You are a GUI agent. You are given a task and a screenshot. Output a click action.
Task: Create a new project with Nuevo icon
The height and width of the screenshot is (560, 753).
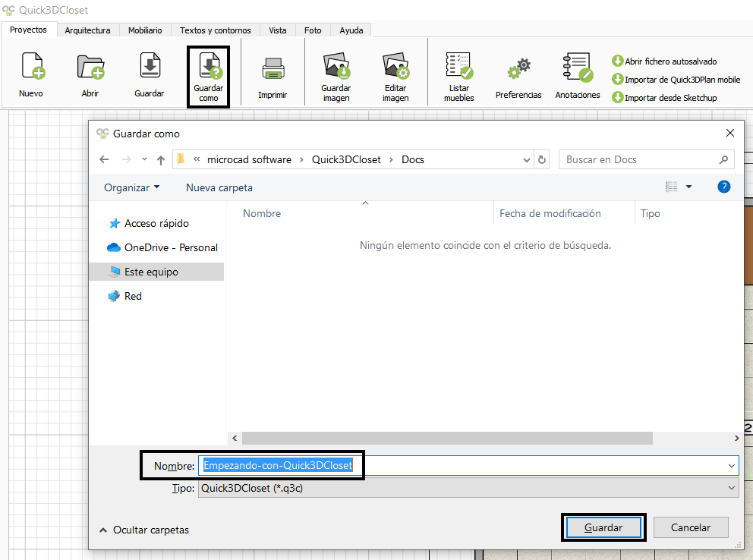click(32, 74)
